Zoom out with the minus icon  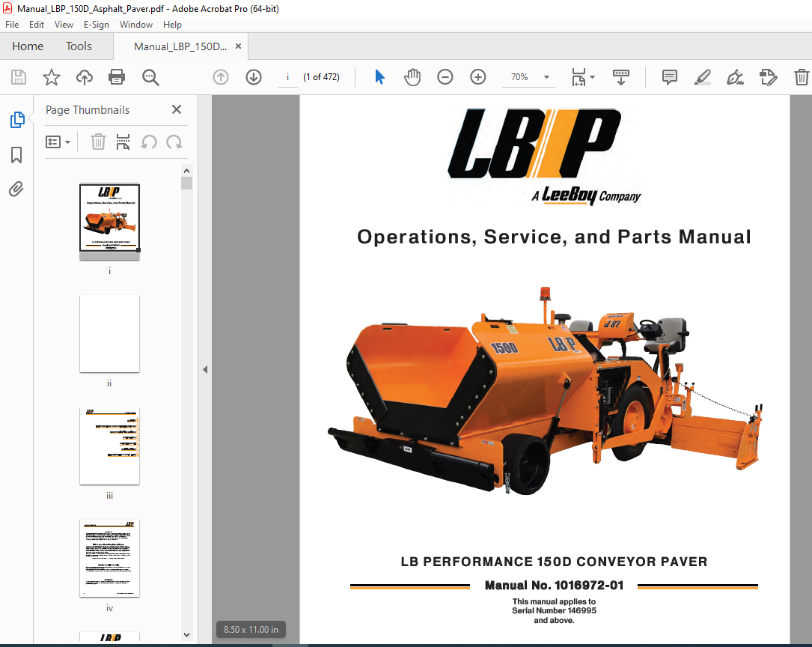[x=445, y=77]
